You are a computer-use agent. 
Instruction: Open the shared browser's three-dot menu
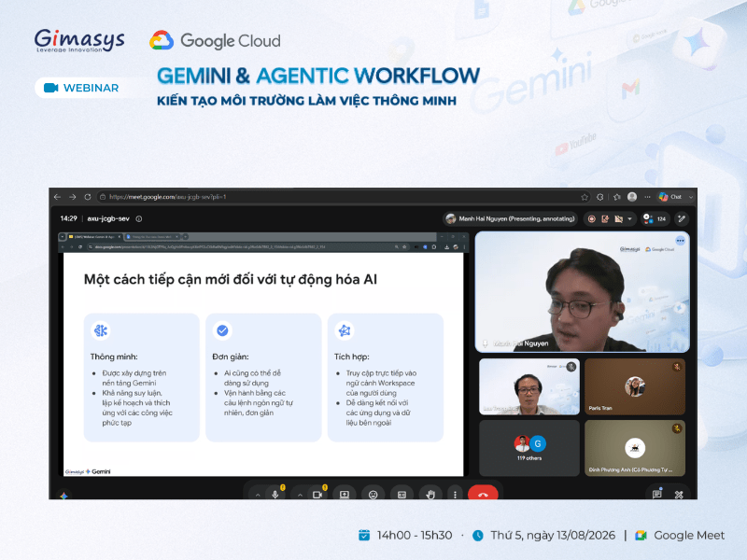[x=464, y=247]
